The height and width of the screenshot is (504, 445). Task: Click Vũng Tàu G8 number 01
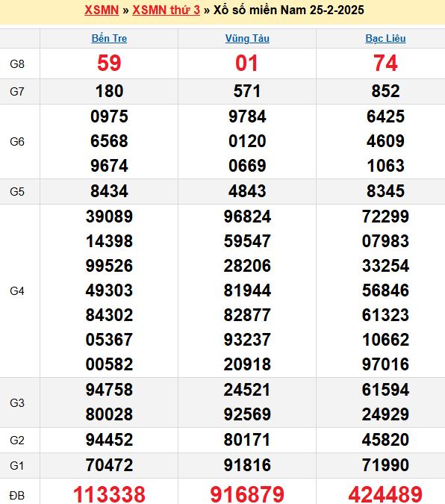(246, 63)
